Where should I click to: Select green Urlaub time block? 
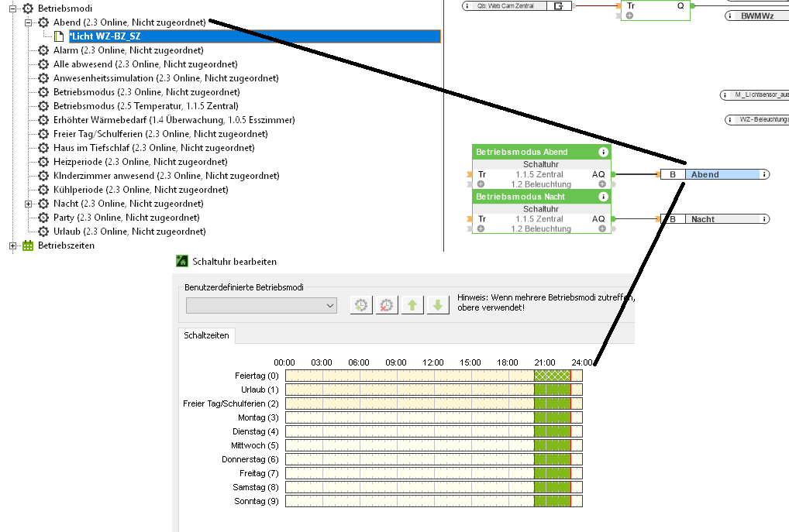pyautogui.click(x=553, y=390)
